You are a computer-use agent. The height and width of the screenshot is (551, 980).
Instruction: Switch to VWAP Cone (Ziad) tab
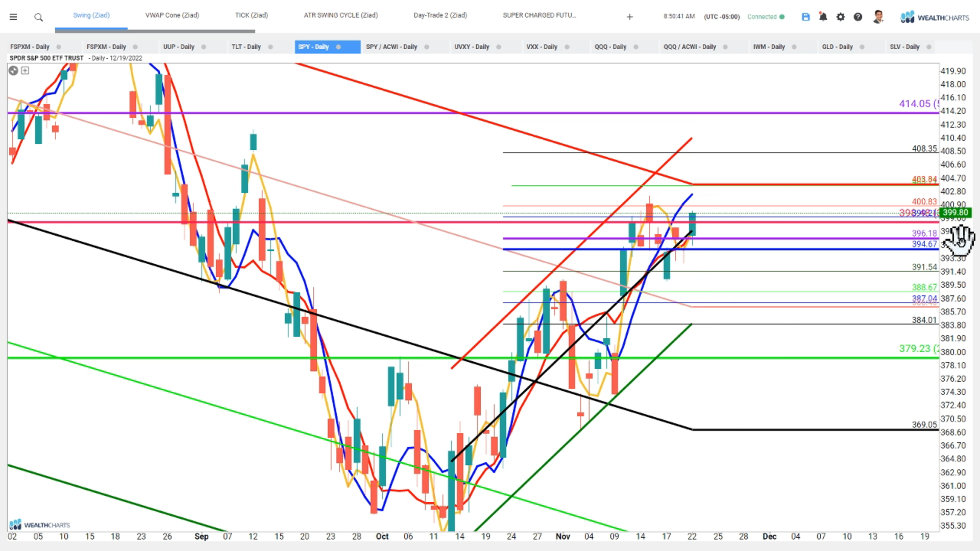[172, 15]
